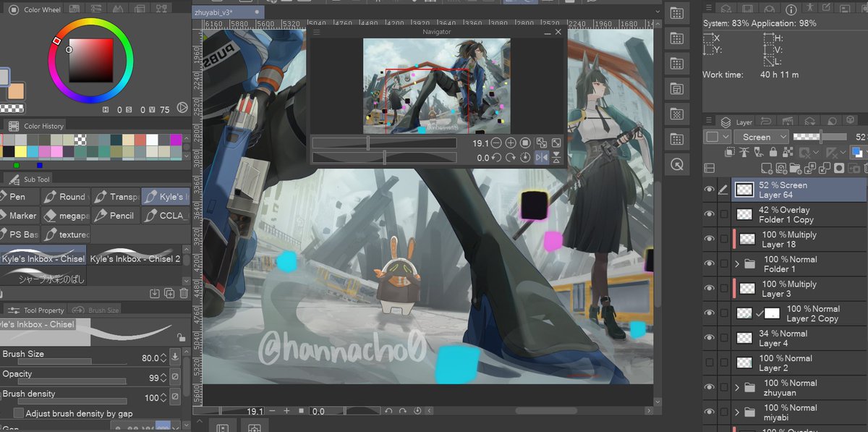The width and height of the screenshot is (868, 432).
Task: Toggle visibility of Layer 18
Action: point(709,239)
